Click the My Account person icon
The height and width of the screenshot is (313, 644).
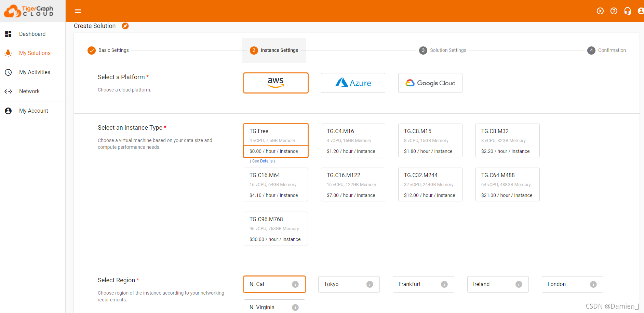(x=8, y=111)
